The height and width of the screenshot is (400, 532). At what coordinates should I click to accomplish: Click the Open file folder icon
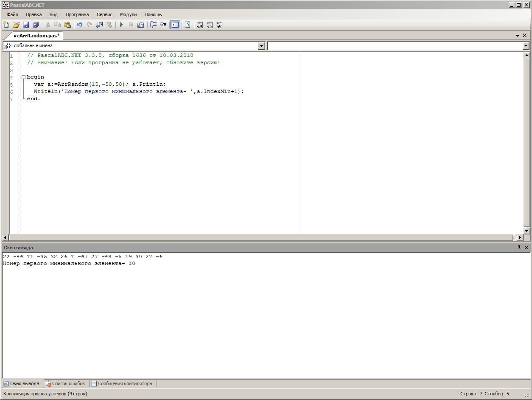click(16, 25)
